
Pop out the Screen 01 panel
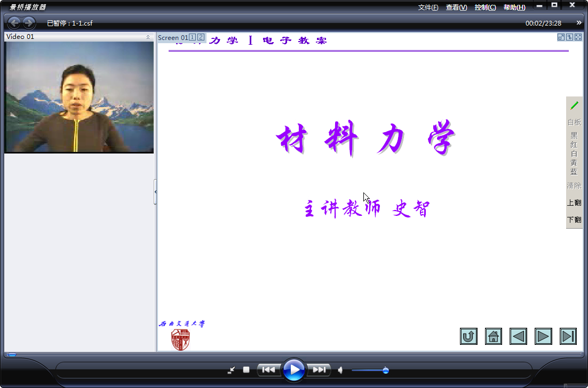pos(561,37)
